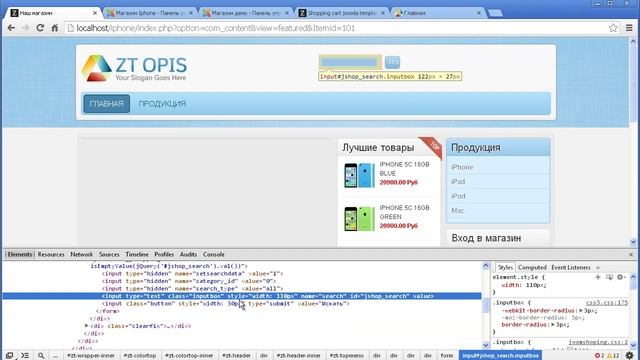Reload the page with the refresh icon
The width and height of the screenshot is (640, 360).
[40, 28]
